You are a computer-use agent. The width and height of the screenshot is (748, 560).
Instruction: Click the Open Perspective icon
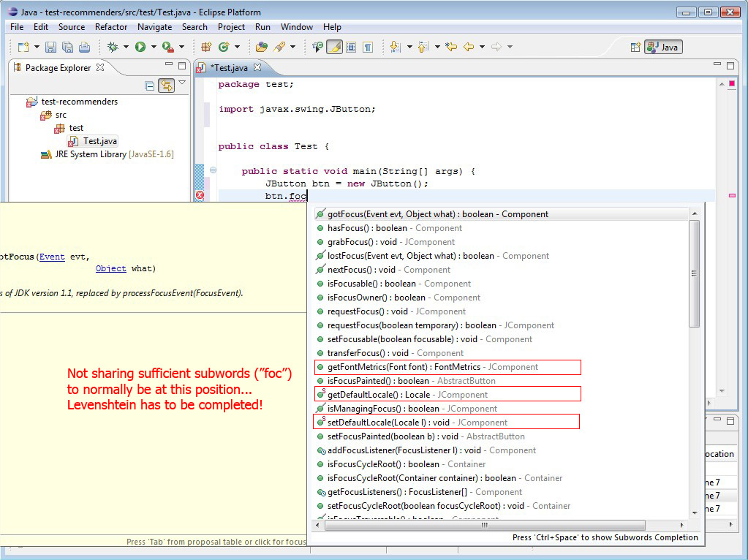click(635, 47)
